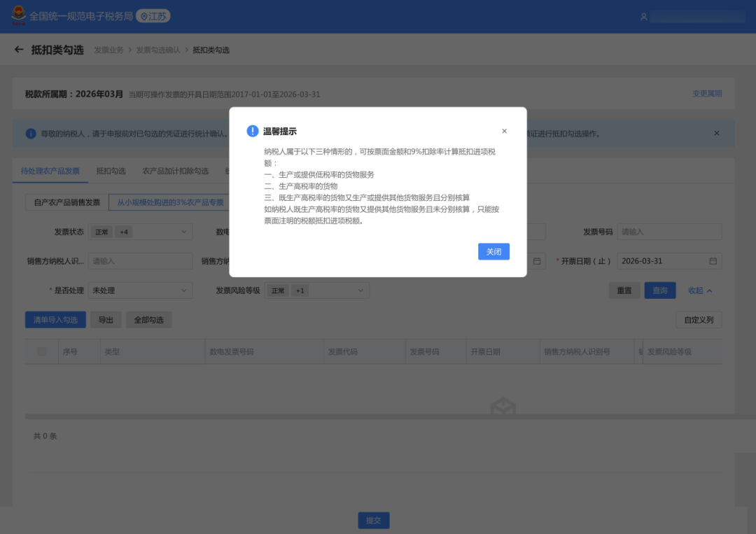756x534 pixels.
Task: Switch to 待处理农产品发票 tab
Action: [x=50, y=171]
